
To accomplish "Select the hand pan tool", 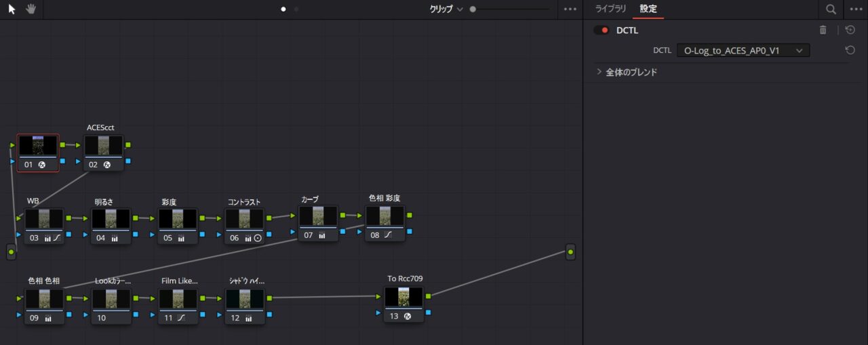I will (x=31, y=9).
